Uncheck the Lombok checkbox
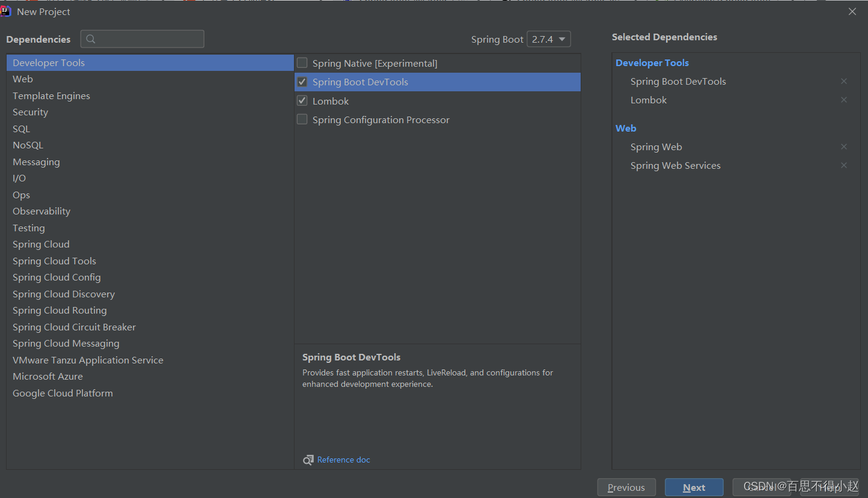The image size is (868, 498). pyautogui.click(x=302, y=101)
